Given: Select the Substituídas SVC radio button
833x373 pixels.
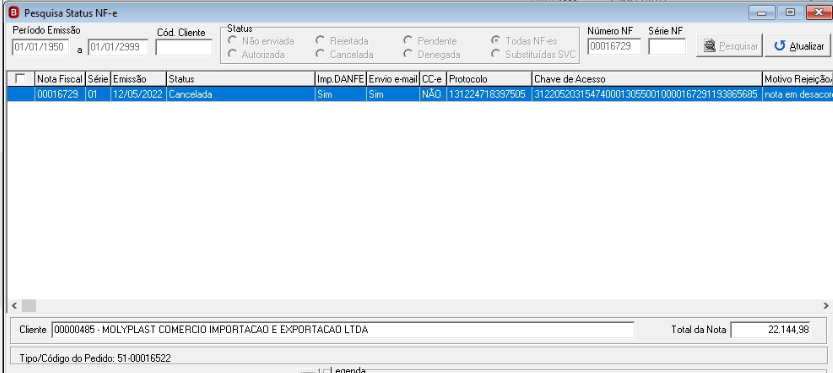Looking at the screenshot, I should (496, 54).
